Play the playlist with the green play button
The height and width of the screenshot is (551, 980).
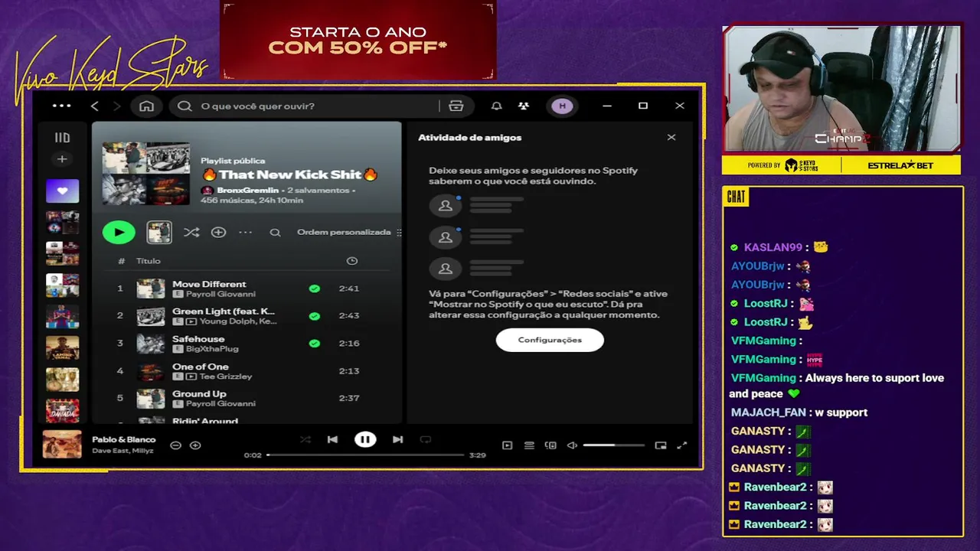click(119, 232)
